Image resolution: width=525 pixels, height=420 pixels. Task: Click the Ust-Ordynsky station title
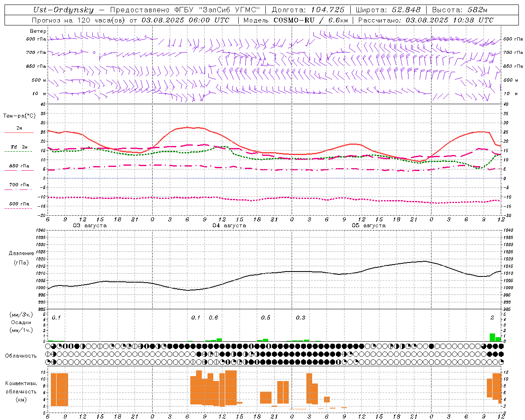[x=64, y=10]
